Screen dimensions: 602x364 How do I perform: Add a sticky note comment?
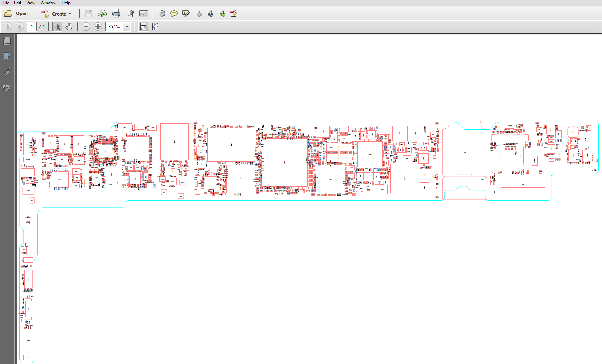tap(174, 14)
